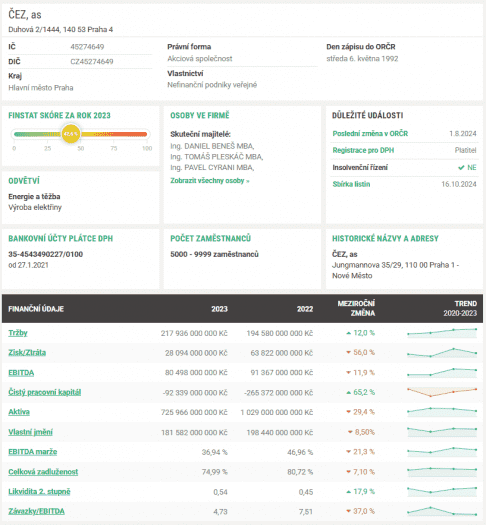Click the Zisk/Ztráta trend sparkline
This screenshot has height=525, width=486.
(442, 353)
